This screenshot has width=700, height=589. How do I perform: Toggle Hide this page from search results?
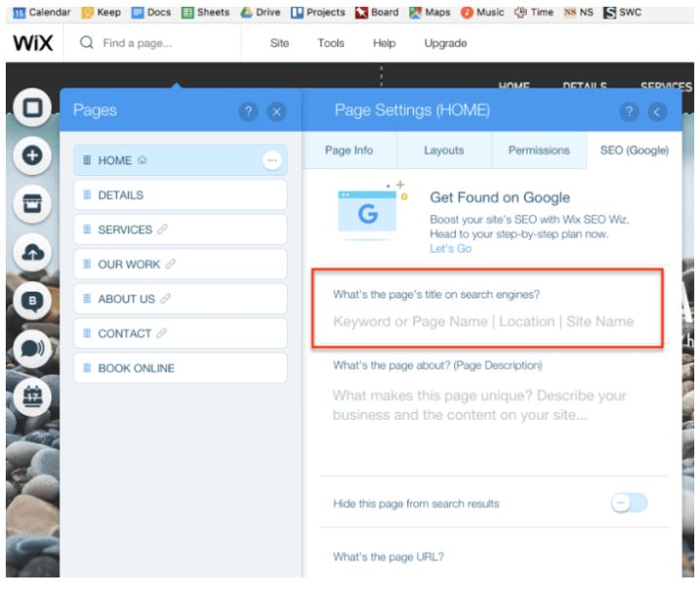(629, 502)
